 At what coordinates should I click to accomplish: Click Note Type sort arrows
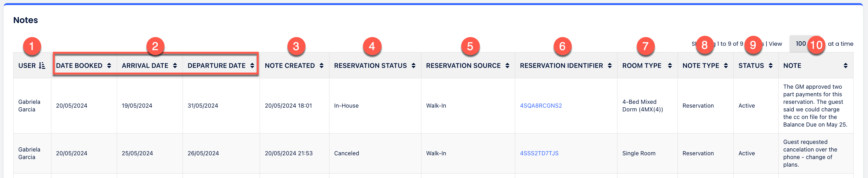point(726,66)
